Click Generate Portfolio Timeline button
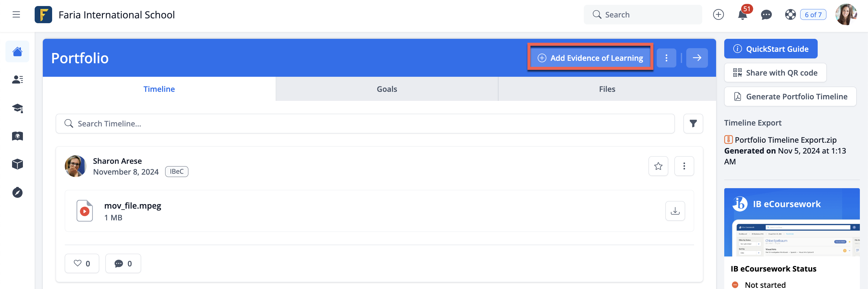 coord(790,97)
